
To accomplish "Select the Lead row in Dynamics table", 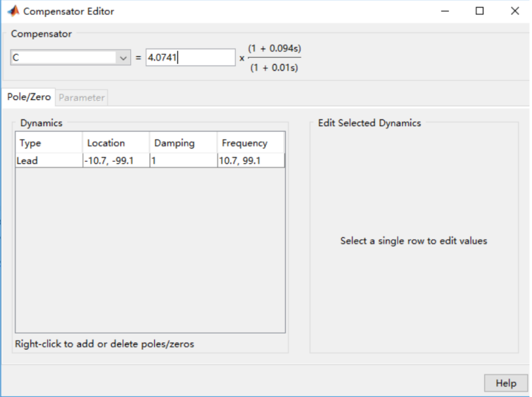I will tap(49, 160).
